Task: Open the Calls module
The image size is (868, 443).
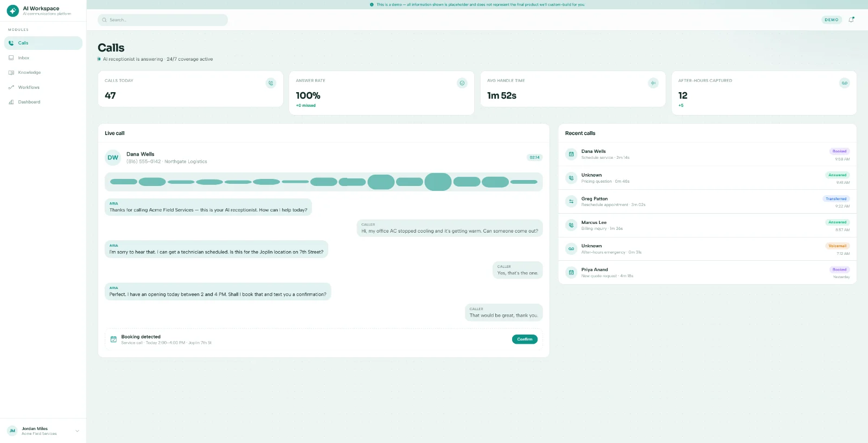Action: coord(43,43)
